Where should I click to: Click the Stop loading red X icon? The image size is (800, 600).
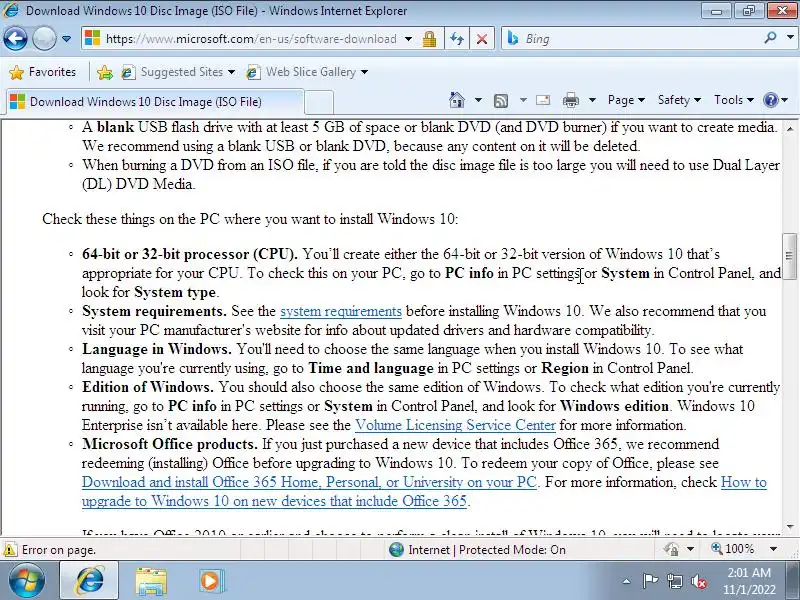(x=481, y=39)
